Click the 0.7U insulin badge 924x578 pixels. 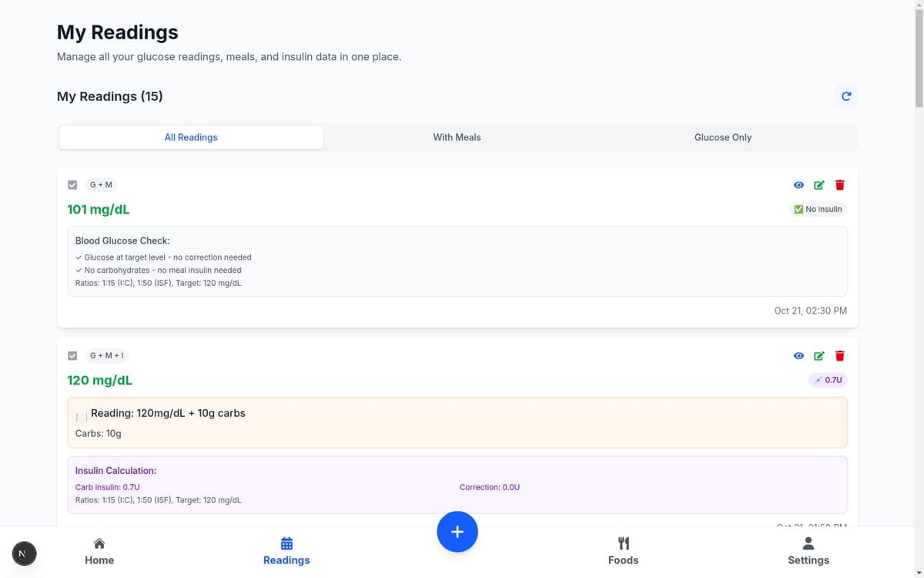[828, 380]
